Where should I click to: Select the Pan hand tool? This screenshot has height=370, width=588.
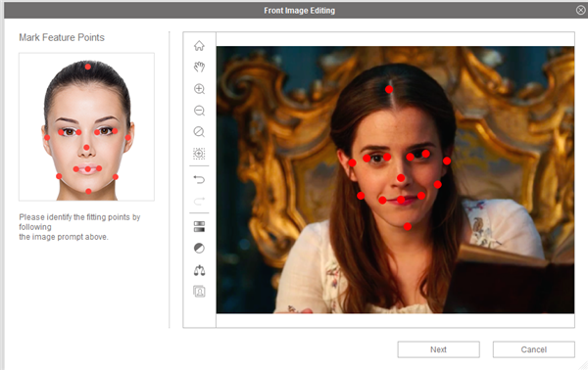[199, 67]
